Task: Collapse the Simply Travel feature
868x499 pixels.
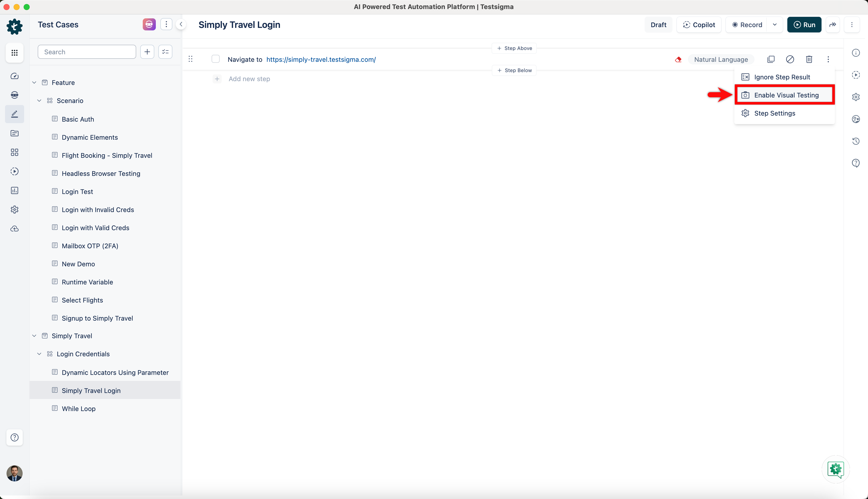Action: [x=34, y=335]
